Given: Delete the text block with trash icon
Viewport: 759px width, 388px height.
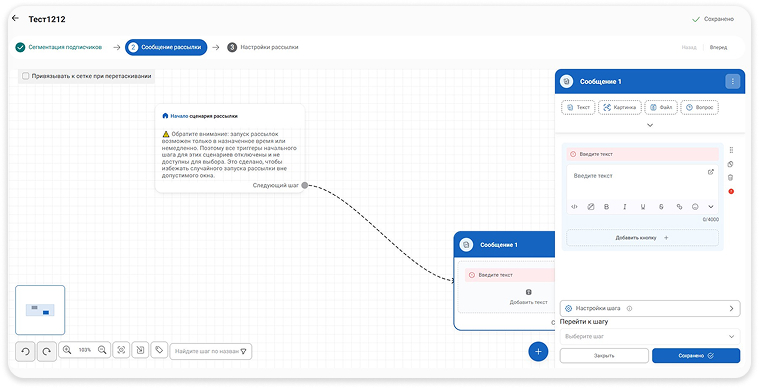Looking at the screenshot, I should point(730,178).
